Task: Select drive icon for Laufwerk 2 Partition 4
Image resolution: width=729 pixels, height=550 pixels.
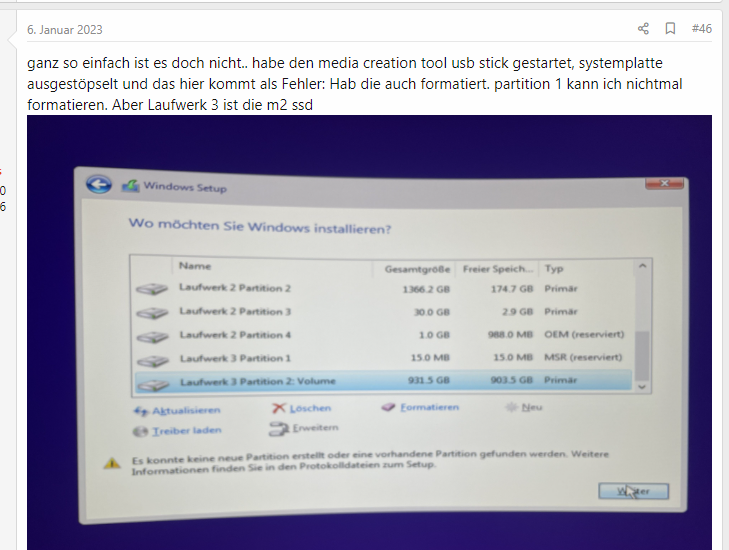Action: coord(153,337)
